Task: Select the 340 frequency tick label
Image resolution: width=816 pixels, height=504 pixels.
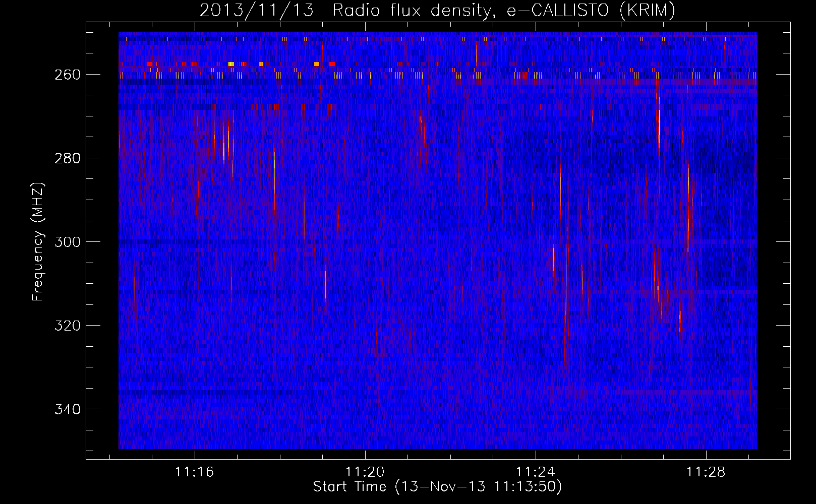Action: click(x=67, y=409)
